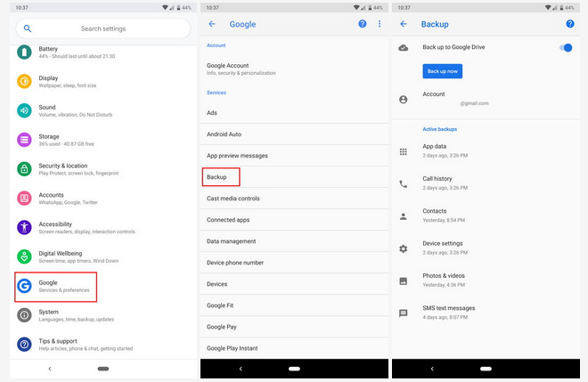
Task: Open Google Pay settings
Action: [294, 327]
